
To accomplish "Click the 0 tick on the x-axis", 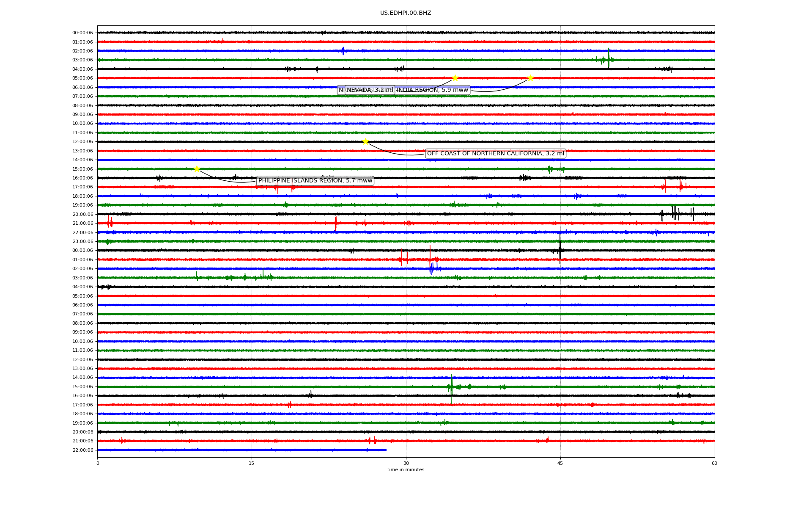I will click(98, 463).
